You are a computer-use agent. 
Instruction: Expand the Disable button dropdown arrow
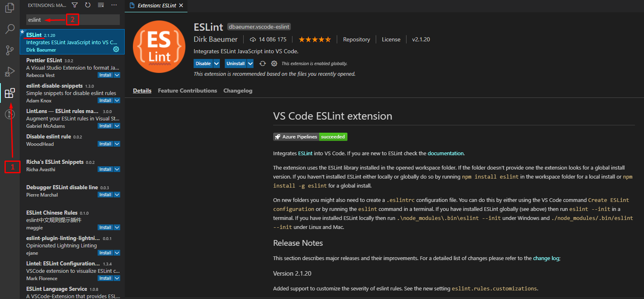[x=217, y=63]
